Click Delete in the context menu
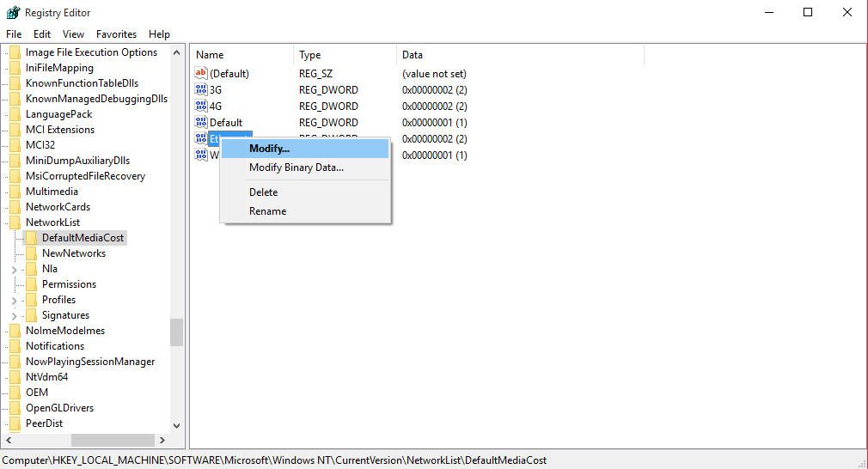Screen dimensions: 868x469 (x=263, y=192)
